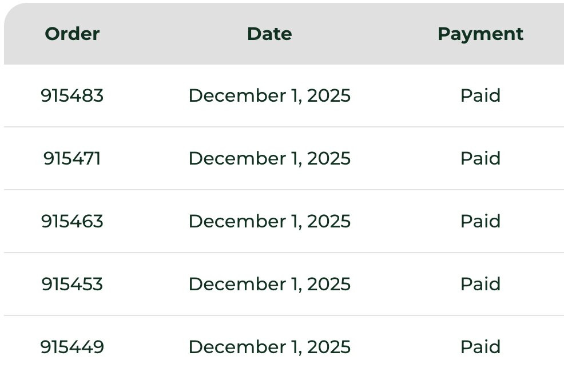The width and height of the screenshot is (564, 392).
Task: Select the date of order 915471
Action: click(269, 158)
